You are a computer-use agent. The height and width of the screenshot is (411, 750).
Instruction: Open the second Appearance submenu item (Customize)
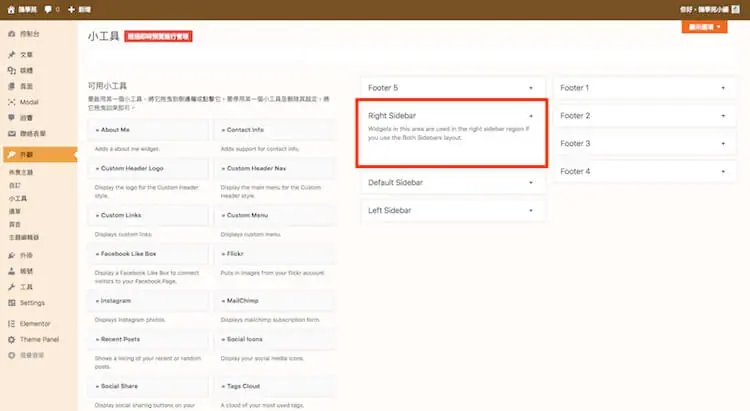click(15, 185)
